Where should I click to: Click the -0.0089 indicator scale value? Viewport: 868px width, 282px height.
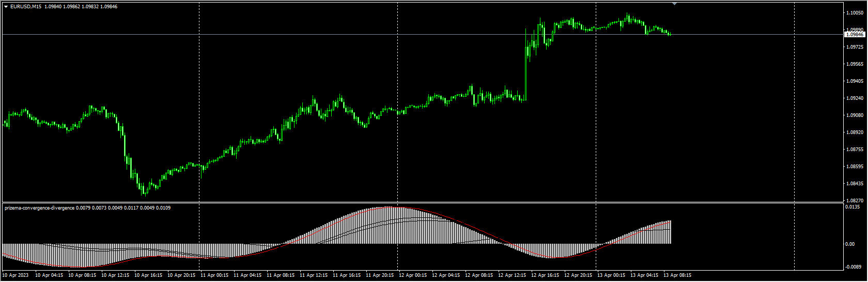pos(853,267)
